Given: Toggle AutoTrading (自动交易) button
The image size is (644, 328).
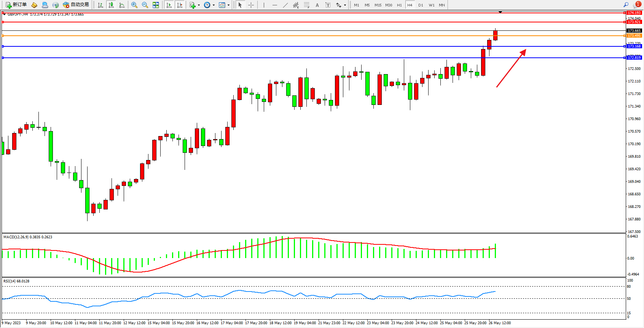Looking at the screenshot, I should [76, 5].
